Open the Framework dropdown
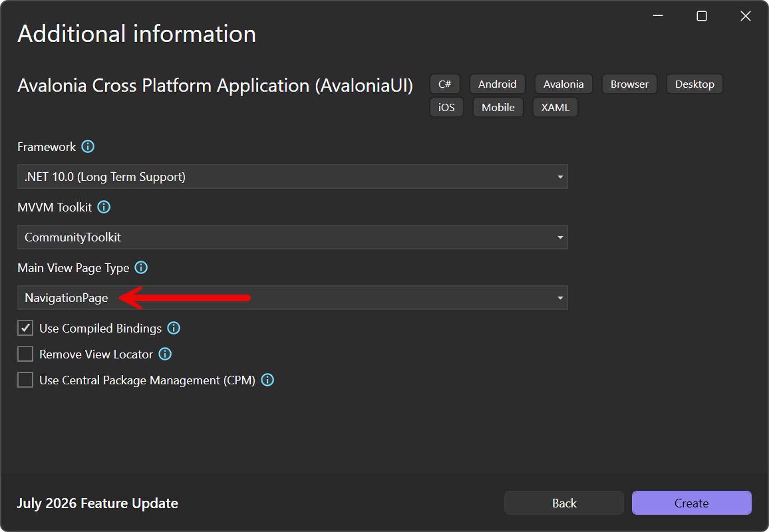 [x=292, y=177]
